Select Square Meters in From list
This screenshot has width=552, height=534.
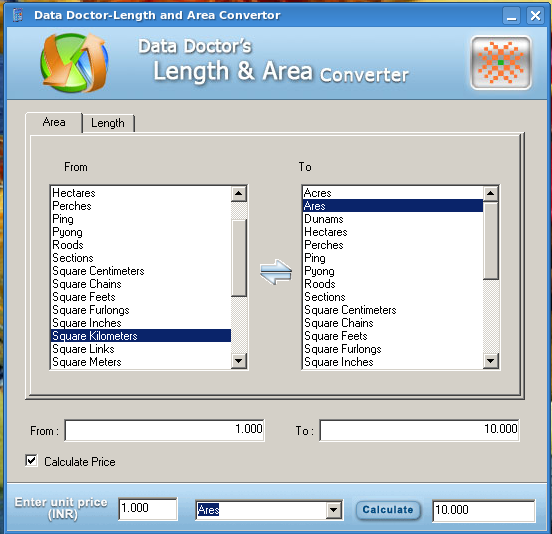click(87, 362)
